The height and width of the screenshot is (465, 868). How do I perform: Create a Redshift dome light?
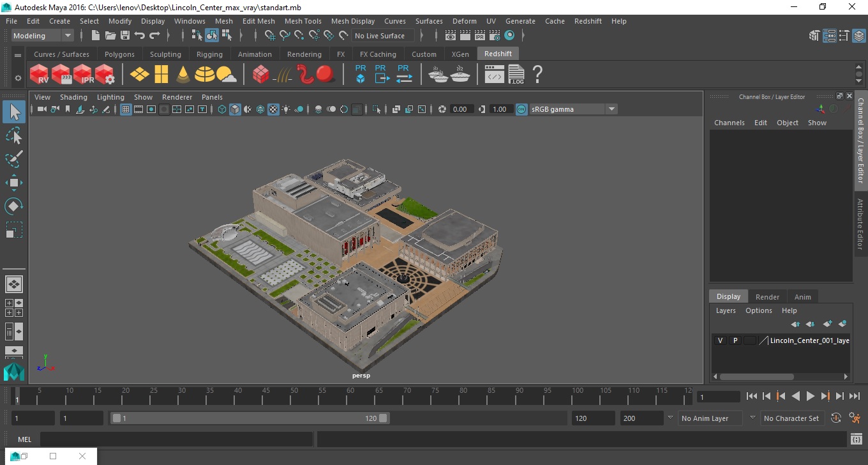[204, 75]
